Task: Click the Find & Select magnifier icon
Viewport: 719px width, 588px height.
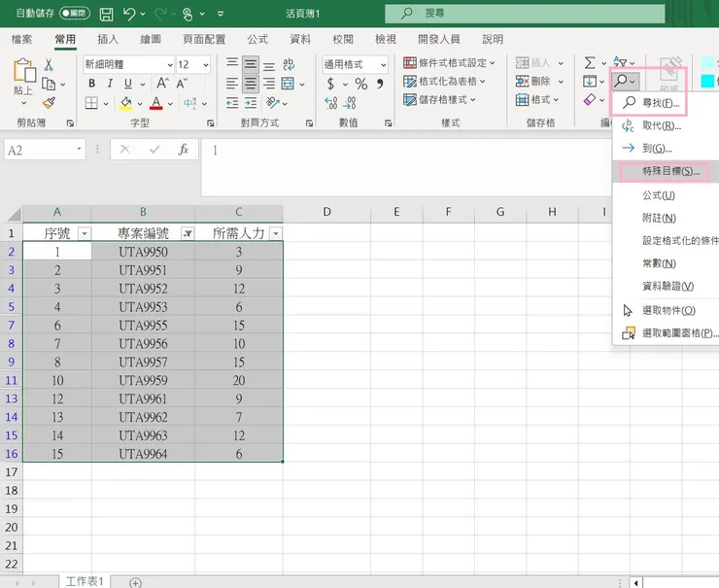Action: tap(620, 82)
